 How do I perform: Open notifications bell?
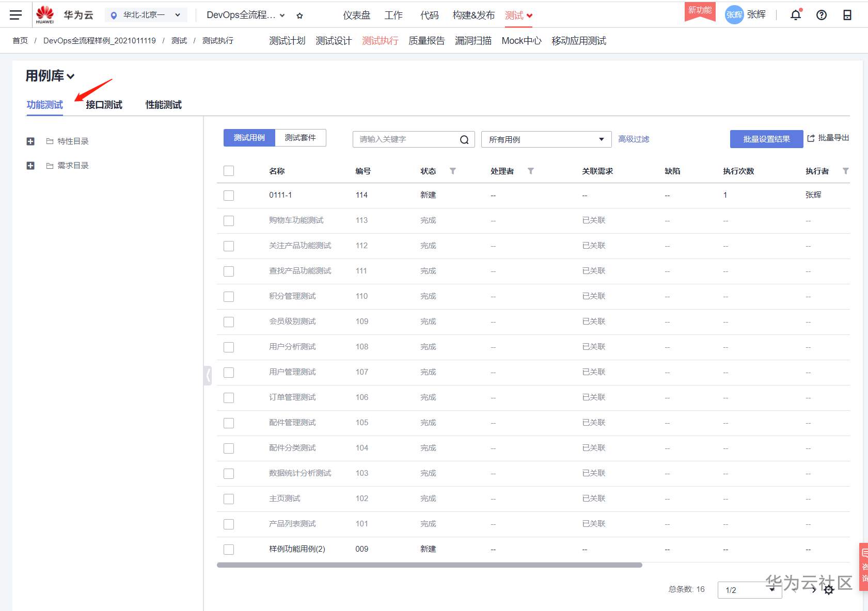click(x=796, y=15)
